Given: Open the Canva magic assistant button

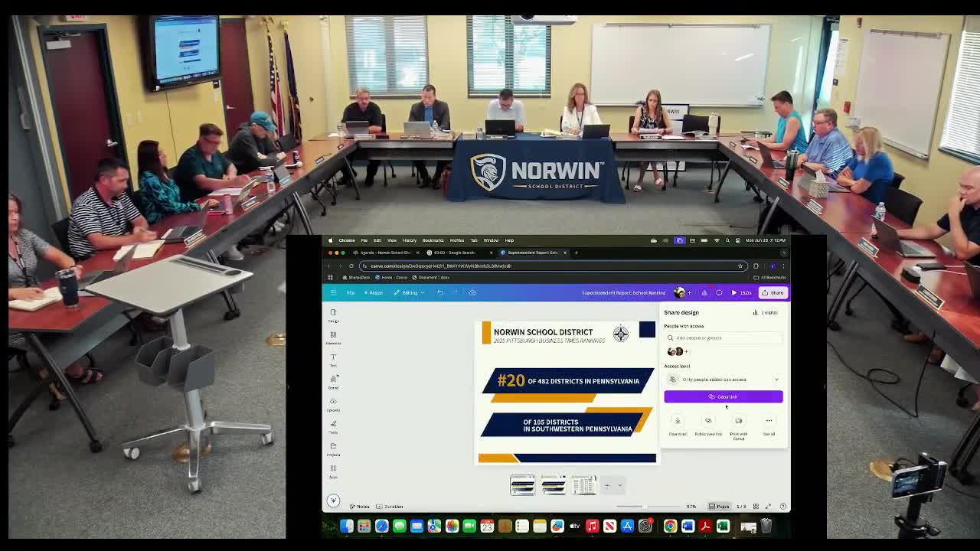Looking at the screenshot, I should 333,500.
